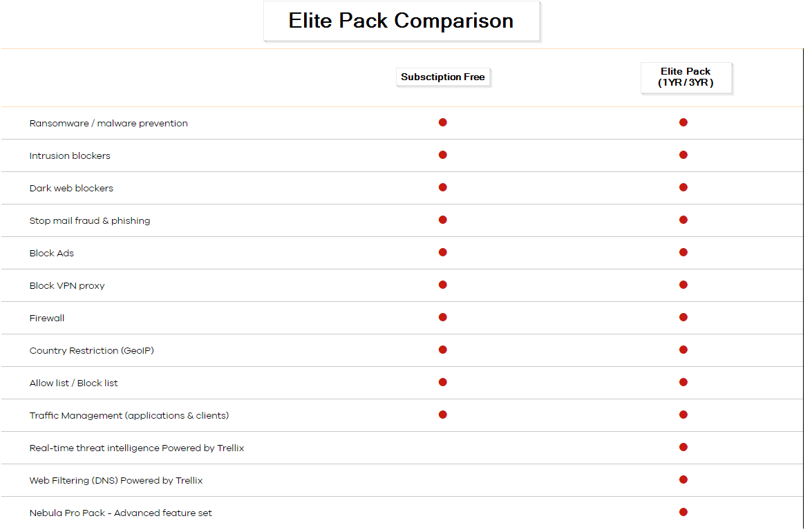812x532 pixels.
Task: Click Elite Pack dot for Intrusion blockers
Action: (683, 155)
